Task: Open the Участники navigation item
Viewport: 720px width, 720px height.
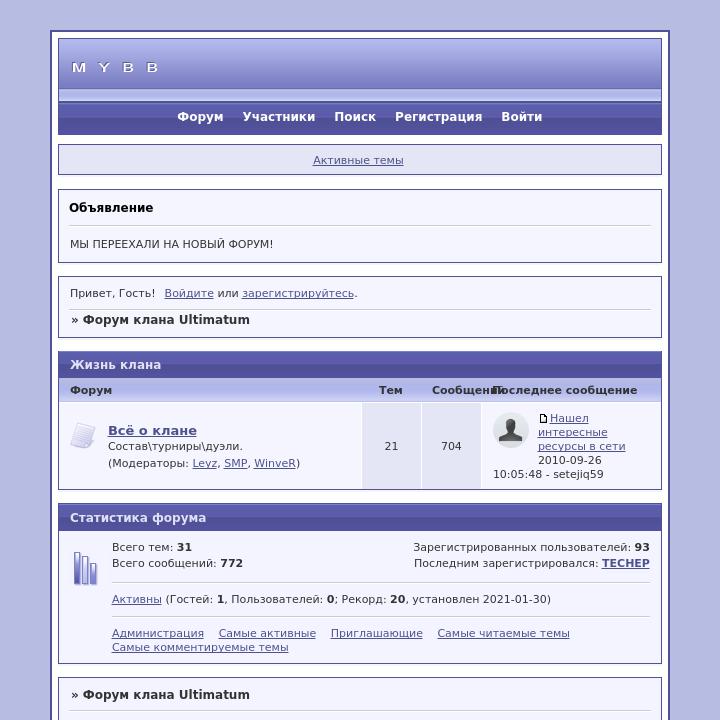Action: (279, 117)
